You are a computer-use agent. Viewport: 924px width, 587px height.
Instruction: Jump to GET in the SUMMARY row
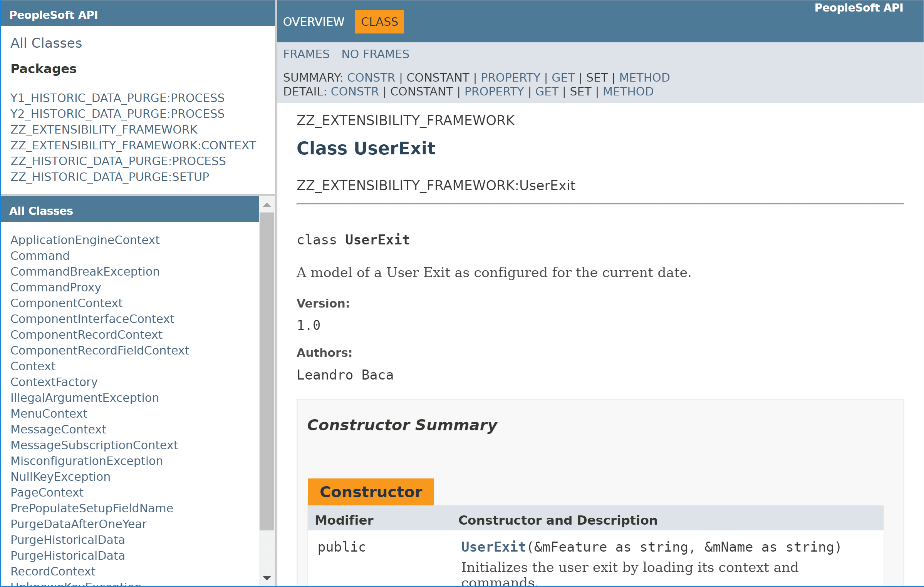coord(563,78)
